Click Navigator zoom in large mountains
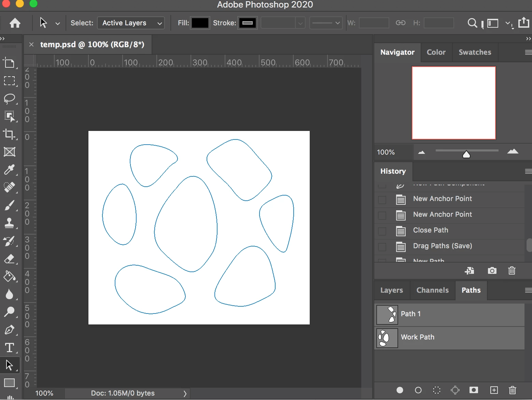The image size is (532, 400). (x=513, y=151)
